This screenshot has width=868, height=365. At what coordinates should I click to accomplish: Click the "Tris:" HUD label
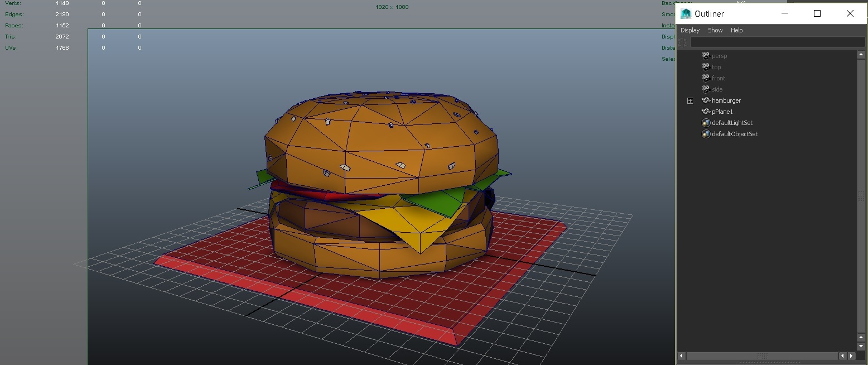(x=11, y=36)
